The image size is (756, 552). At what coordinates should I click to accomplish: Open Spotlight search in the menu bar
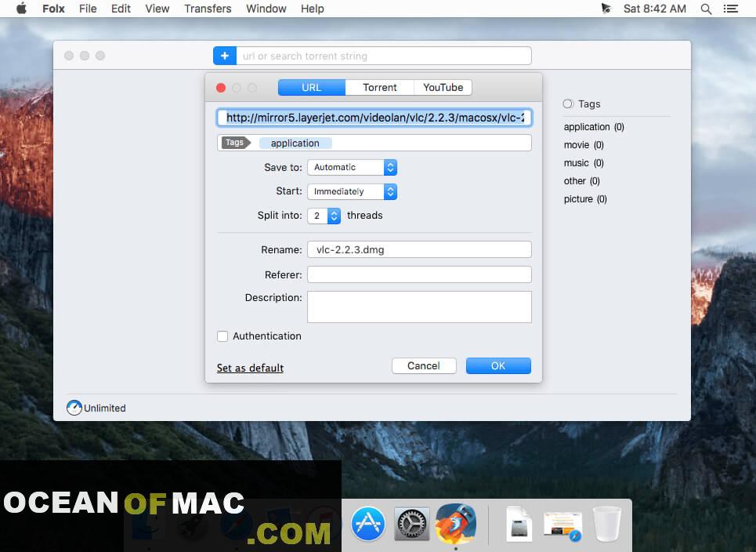(706, 9)
